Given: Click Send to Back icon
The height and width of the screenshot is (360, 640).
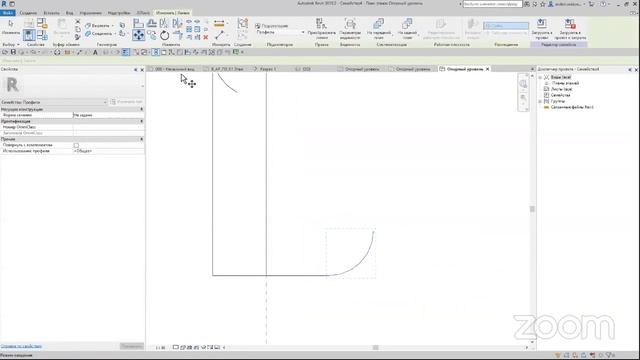Looking at the screenshot, I should [407, 28].
